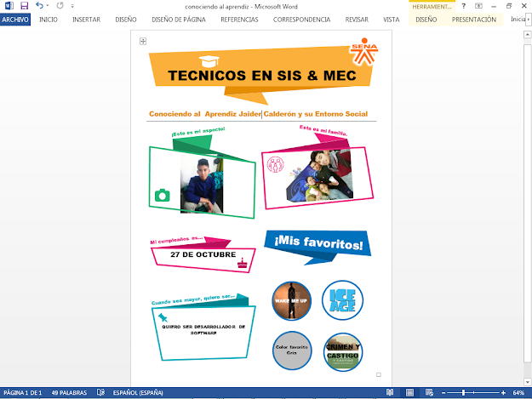Click the pink family circle icon

(x=275, y=164)
